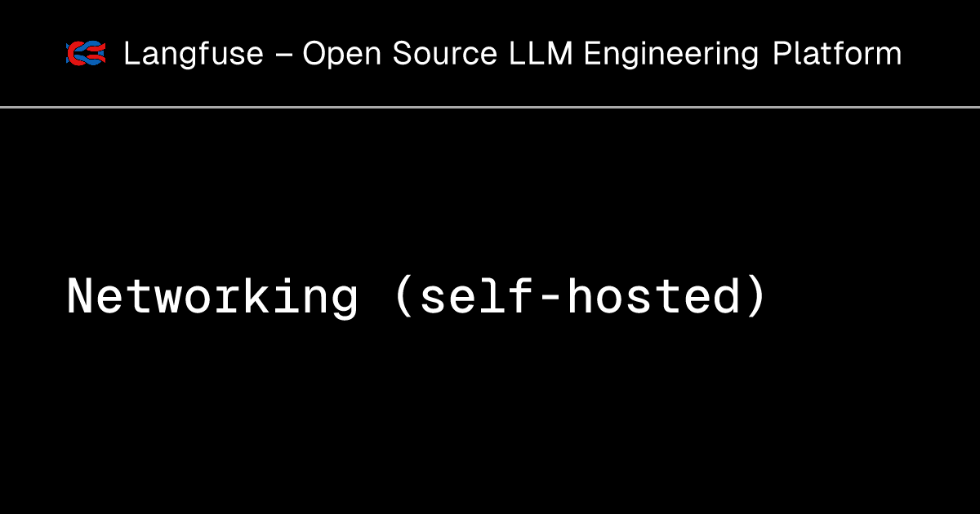Select the word "Langfuse" in the header
Viewport: 980px width, 514px height.
click(194, 55)
